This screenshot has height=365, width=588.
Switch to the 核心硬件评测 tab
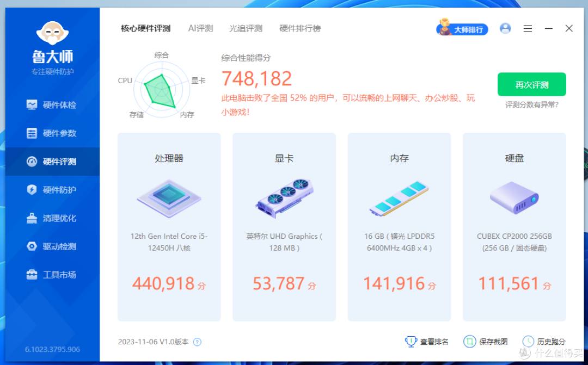pyautogui.click(x=145, y=28)
